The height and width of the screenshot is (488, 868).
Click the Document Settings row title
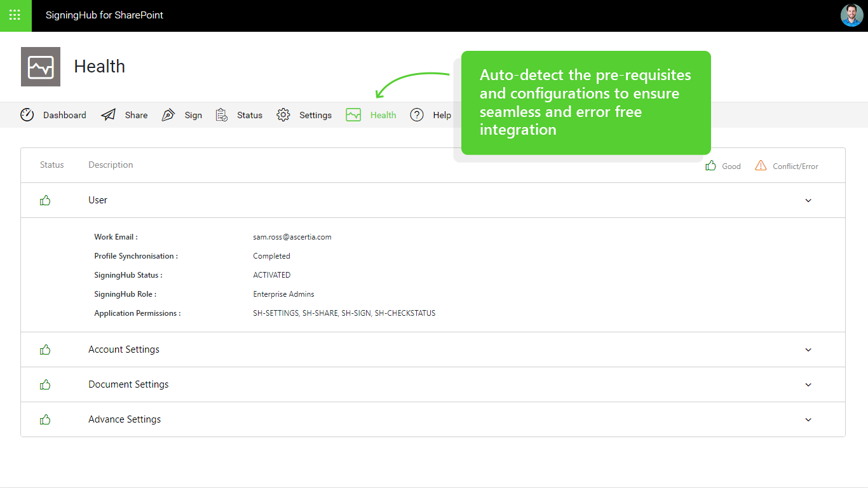tap(128, 384)
